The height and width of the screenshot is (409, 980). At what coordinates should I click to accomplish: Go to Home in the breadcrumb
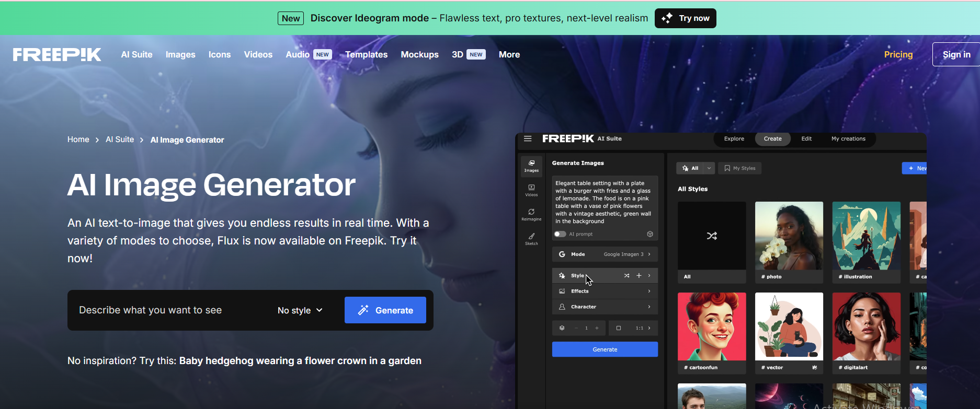tap(78, 139)
